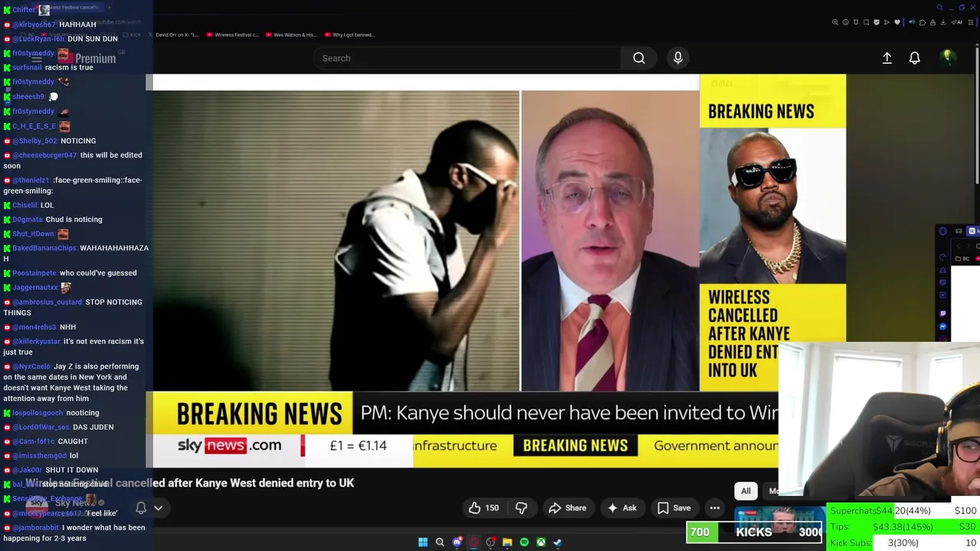The height and width of the screenshot is (551, 980).
Task: Save the video to a playlist
Action: 674,508
